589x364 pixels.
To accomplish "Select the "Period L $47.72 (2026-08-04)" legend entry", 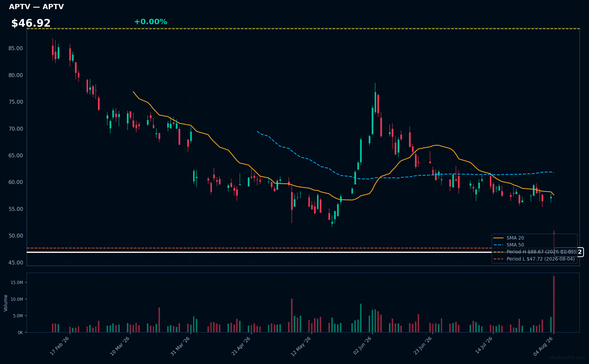I will point(534,259).
